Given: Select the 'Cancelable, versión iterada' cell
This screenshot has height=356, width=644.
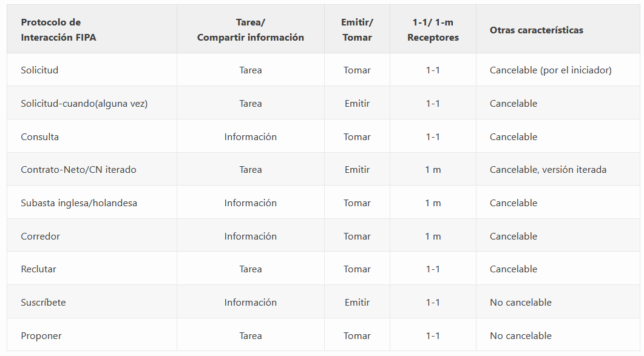Looking at the screenshot, I should coord(547,170).
